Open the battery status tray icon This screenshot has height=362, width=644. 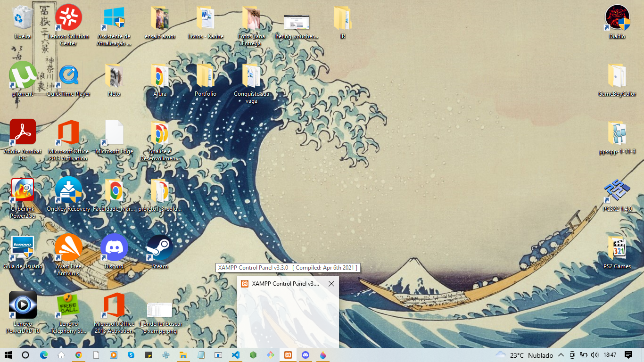pos(584,355)
